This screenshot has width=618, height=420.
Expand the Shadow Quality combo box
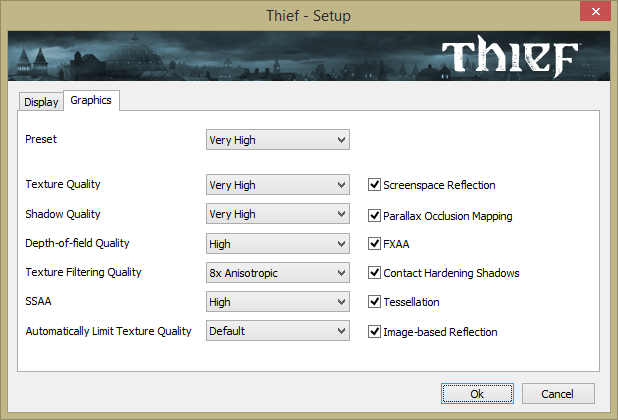pyautogui.click(x=277, y=214)
